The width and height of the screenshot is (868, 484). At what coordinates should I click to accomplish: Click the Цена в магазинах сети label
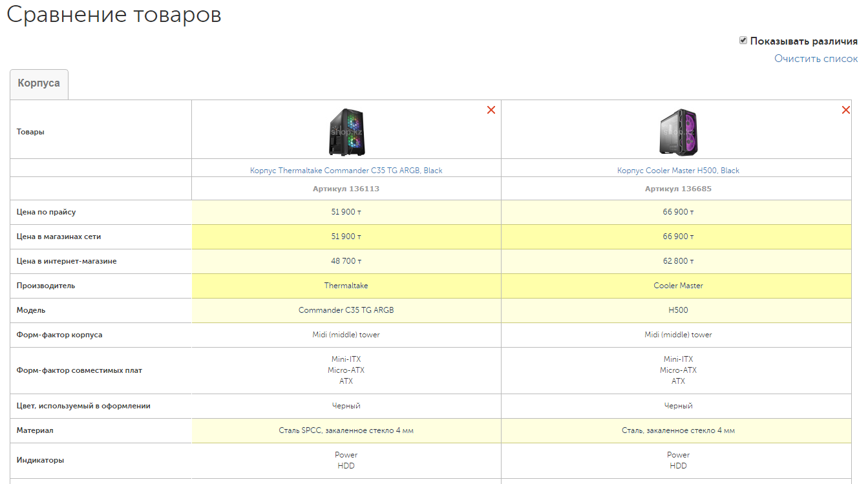(59, 237)
